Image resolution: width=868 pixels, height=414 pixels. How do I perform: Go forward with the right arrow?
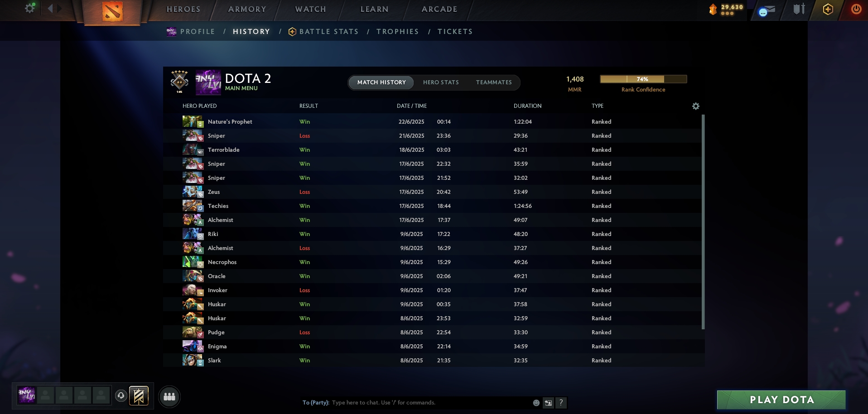click(60, 8)
